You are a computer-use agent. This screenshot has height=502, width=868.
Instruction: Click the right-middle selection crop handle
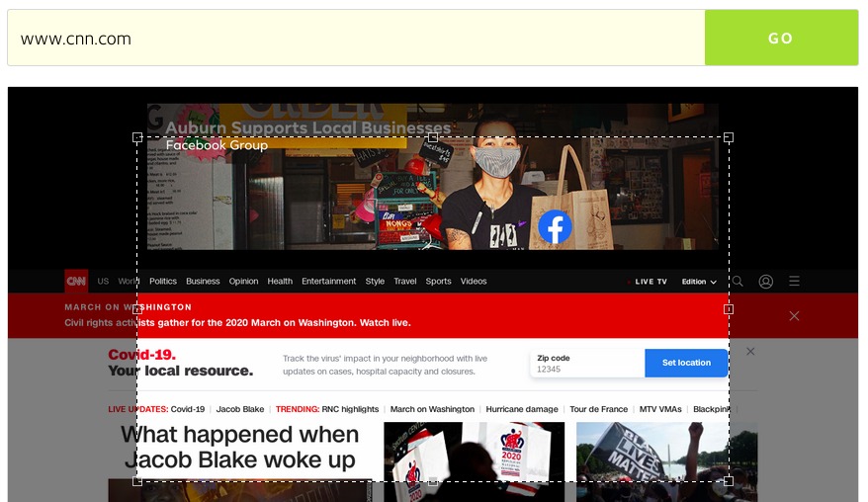[x=729, y=309]
